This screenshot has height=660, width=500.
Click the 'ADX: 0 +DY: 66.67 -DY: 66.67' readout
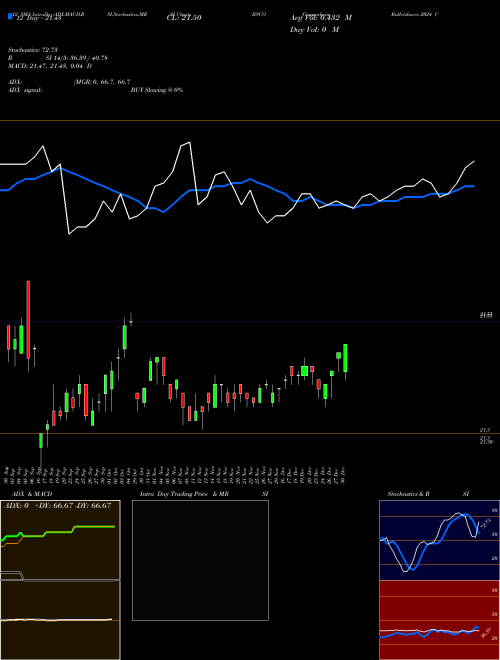(58, 506)
